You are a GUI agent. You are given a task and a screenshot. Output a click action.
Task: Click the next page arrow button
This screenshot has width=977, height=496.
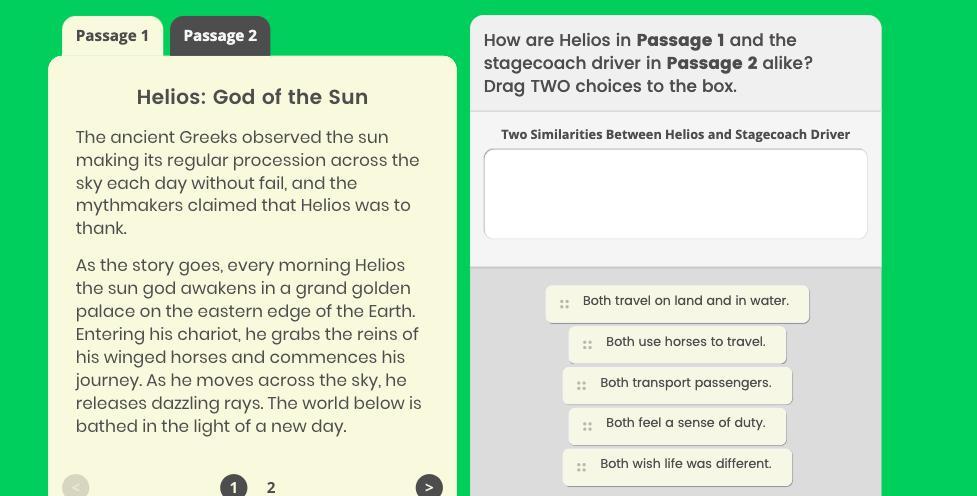[429, 486]
